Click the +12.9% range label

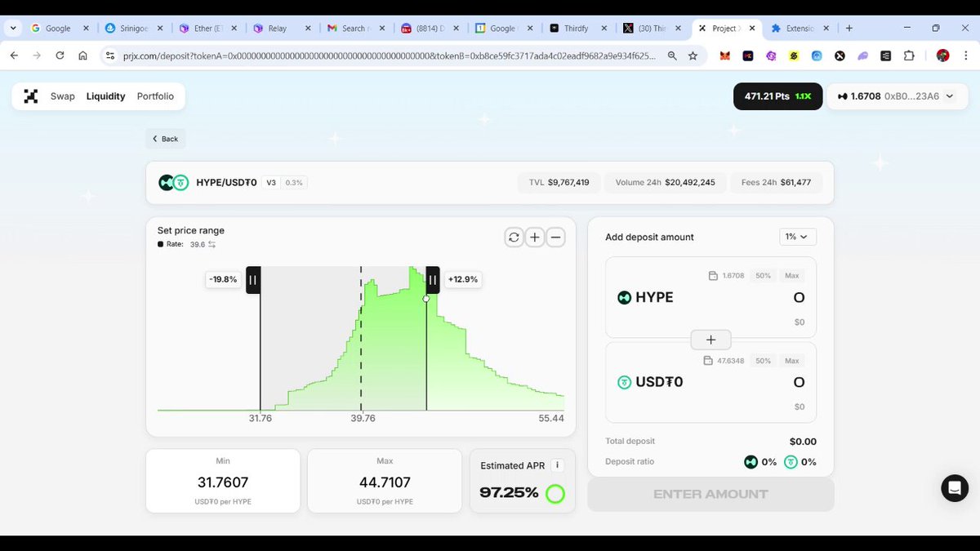pyautogui.click(x=462, y=279)
